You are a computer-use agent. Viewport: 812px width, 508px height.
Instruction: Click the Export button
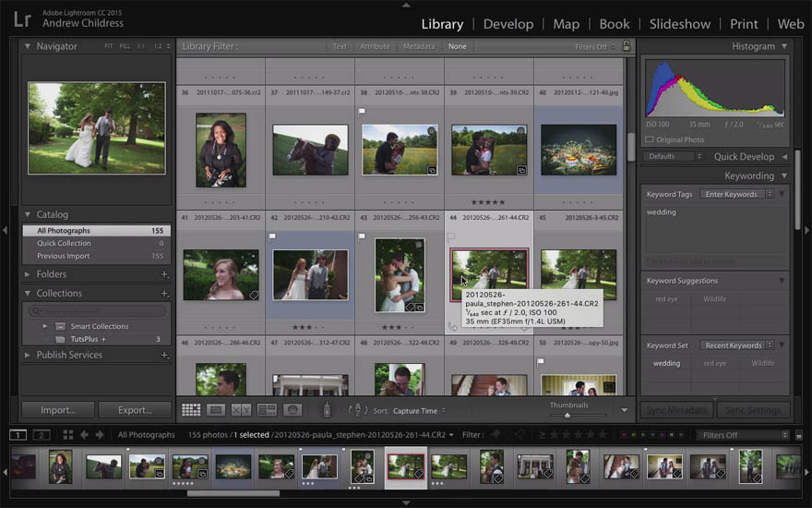click(135, 410)
